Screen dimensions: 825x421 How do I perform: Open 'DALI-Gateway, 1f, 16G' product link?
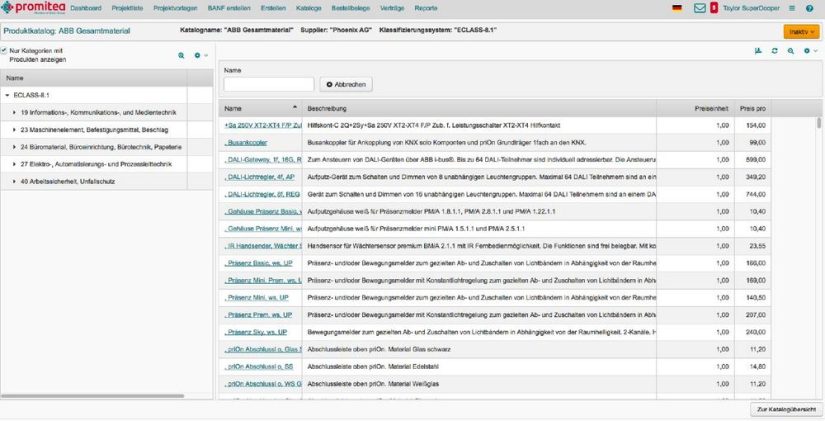point(263,160)
